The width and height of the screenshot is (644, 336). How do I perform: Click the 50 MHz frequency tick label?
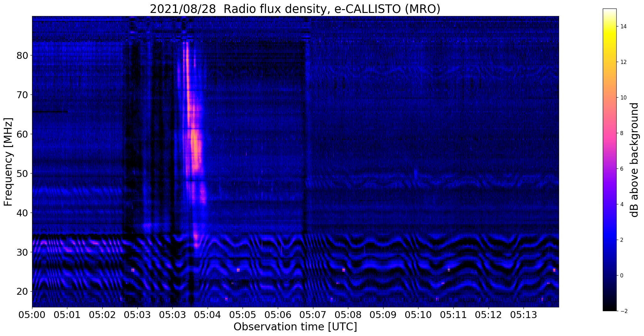click(22, 174)
